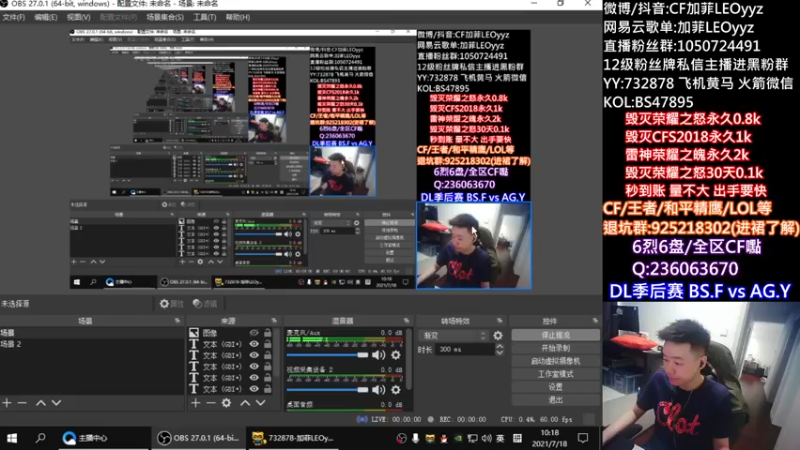800x450 pixels.
Task: Open the 文件(F) menu
Action: point(14,17)
